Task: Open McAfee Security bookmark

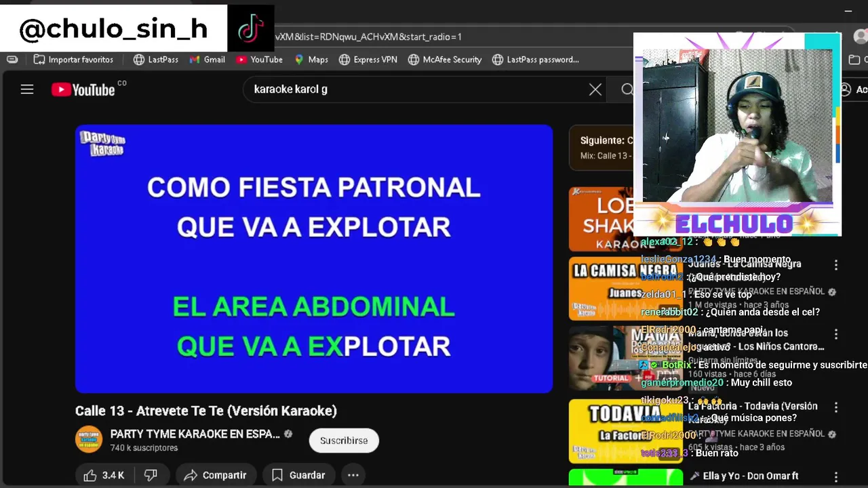Action: tap(445, 60)
